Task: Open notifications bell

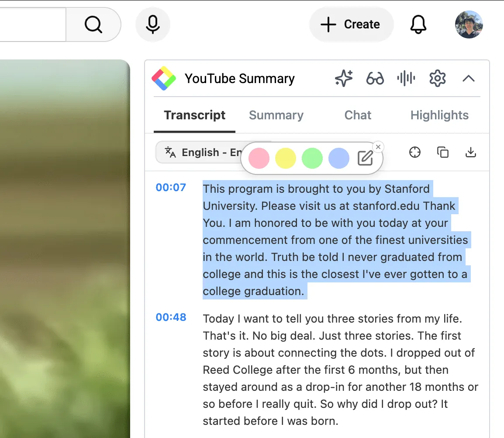Action: pyautogui.click(x=418, y=24)
